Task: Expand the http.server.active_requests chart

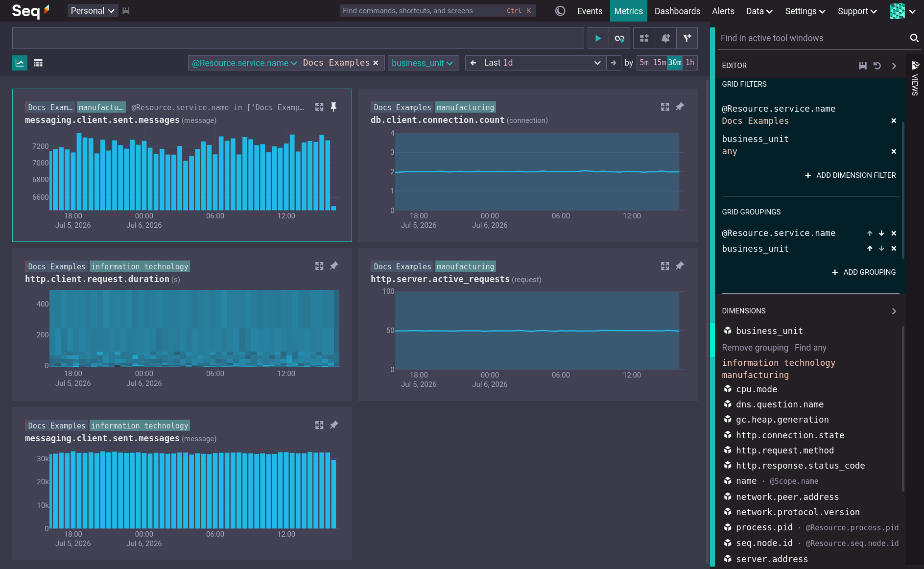Action: (665, 266)
